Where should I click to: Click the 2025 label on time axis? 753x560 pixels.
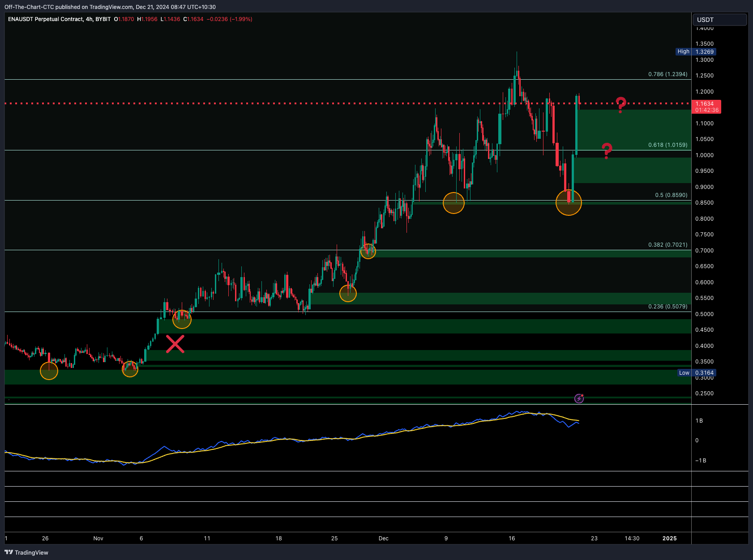[x=669, y=539]
